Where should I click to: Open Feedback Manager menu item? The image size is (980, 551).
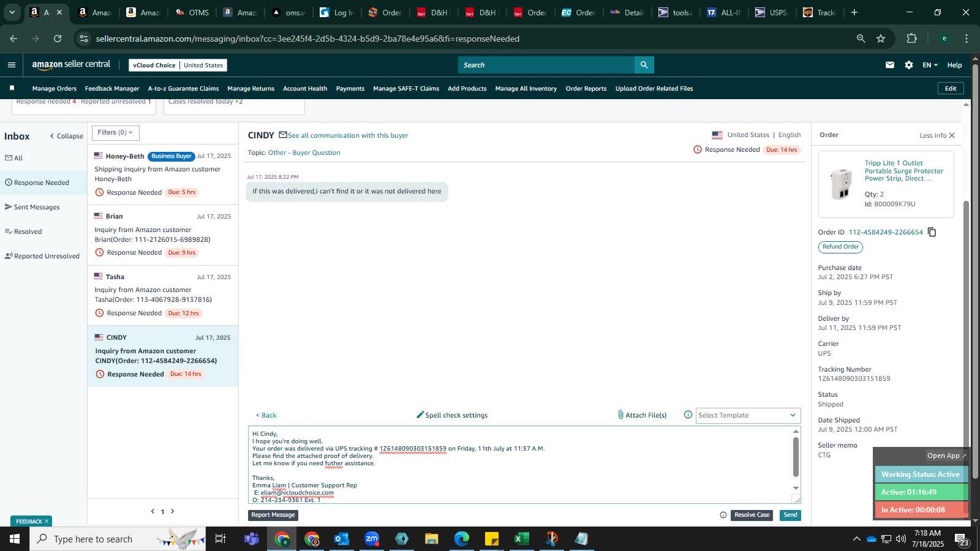point(112,89)
